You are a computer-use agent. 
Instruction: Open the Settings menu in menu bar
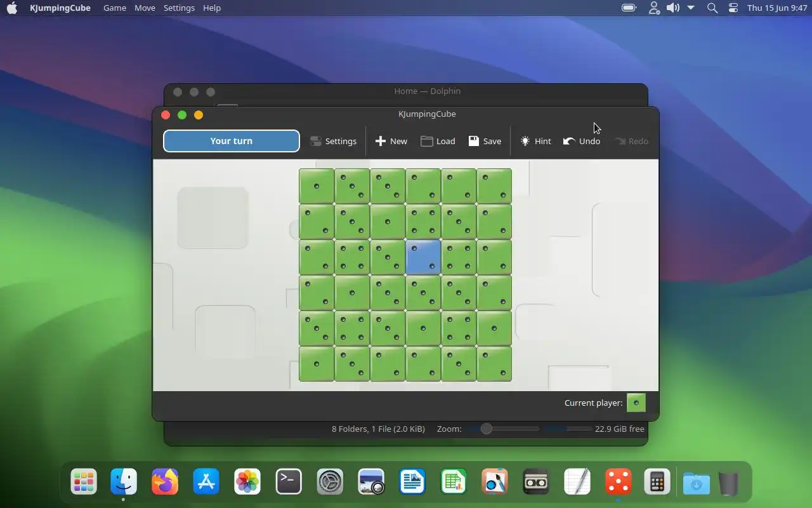[179, 8]
